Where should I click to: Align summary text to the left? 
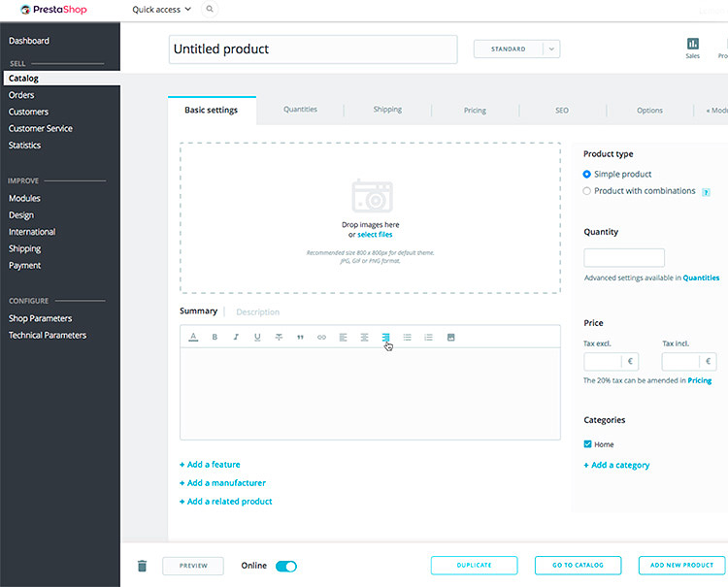(x=343, y=338)
